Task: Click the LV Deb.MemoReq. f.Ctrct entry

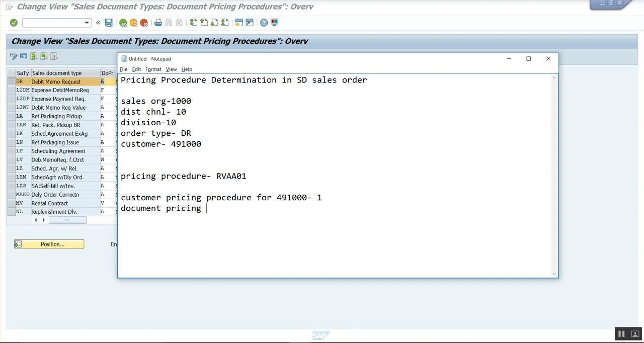Action: (x=57, y=160)
